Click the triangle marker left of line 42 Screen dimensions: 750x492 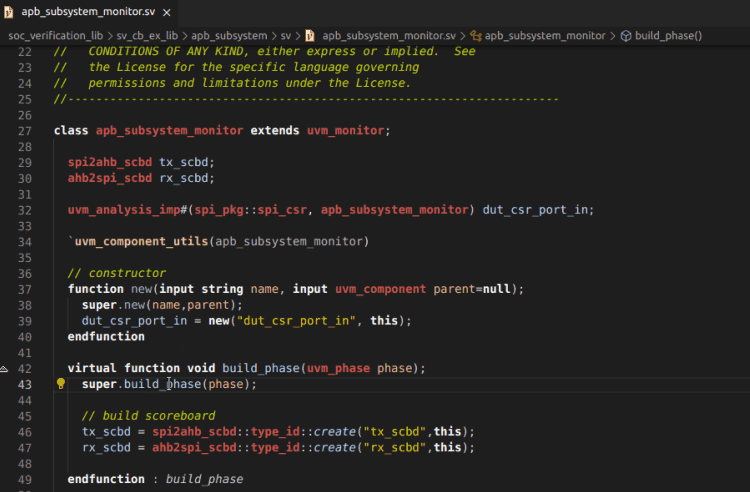[x=4, y=368]
